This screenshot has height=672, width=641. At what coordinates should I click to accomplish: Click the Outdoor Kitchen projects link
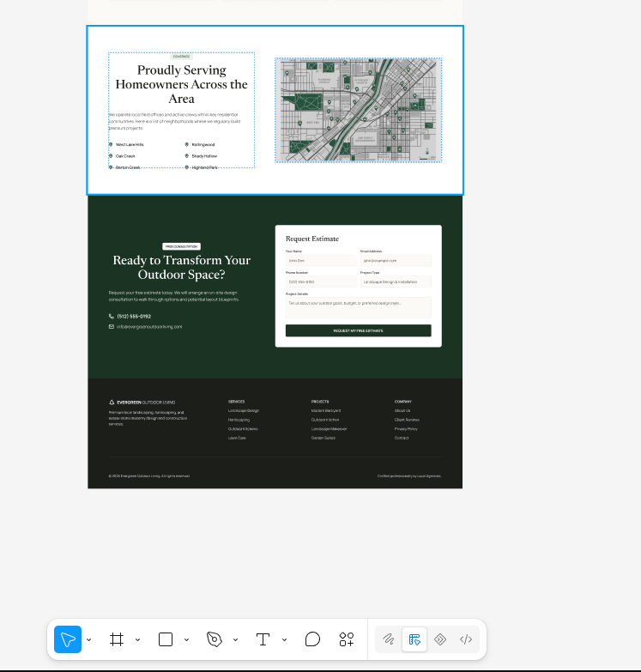click(x=325, y=420)
